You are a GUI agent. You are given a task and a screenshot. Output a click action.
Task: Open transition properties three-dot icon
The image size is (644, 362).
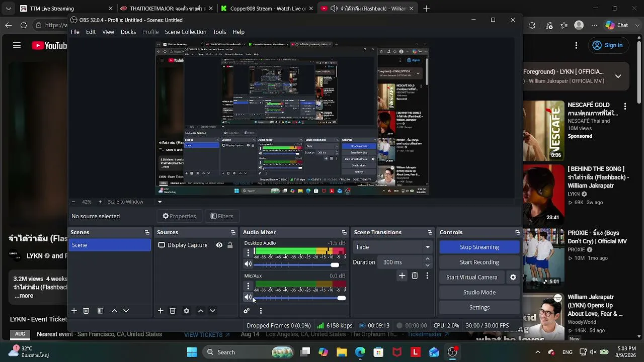tap(427, 276)
